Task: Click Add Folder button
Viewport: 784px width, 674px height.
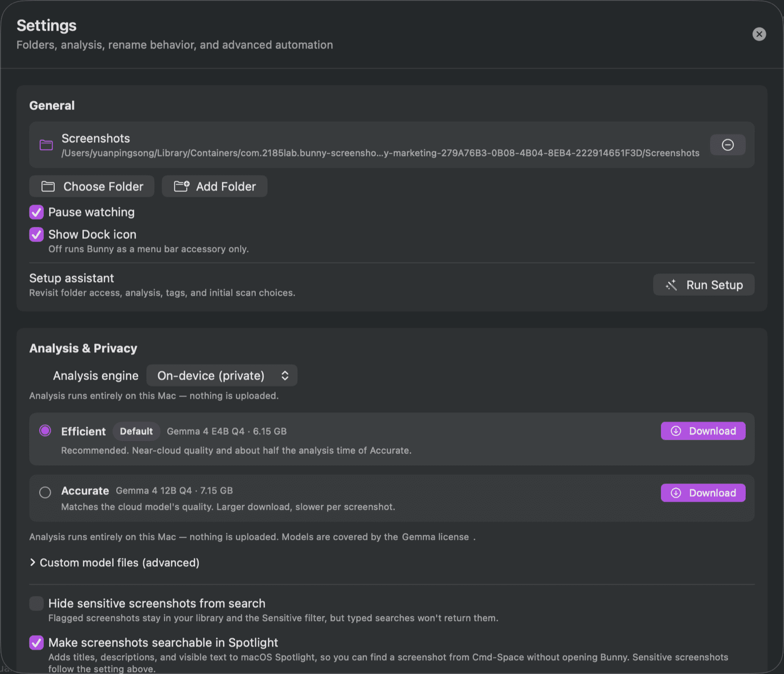Action: point(215,186)
